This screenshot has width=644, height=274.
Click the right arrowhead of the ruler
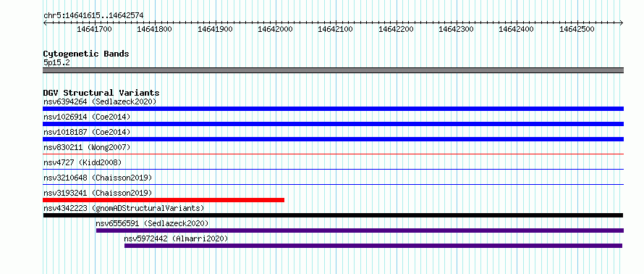click(x=622, y=23)
